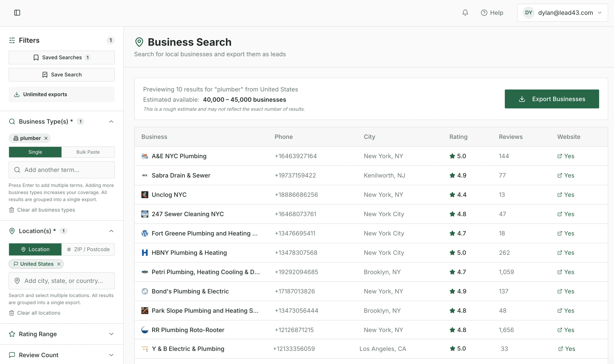Clear all locations using the trash icon
This screenshot has height=364, width=614.
coord(11,313)
